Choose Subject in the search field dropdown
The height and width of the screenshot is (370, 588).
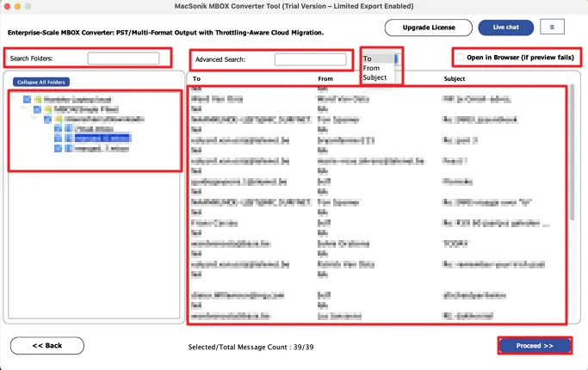click(x=378, y=77)
